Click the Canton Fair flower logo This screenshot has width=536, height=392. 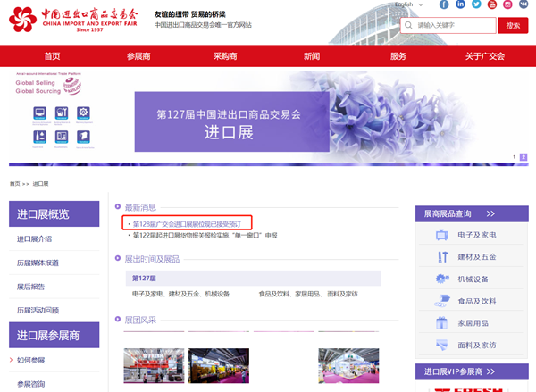pos(22,20)
